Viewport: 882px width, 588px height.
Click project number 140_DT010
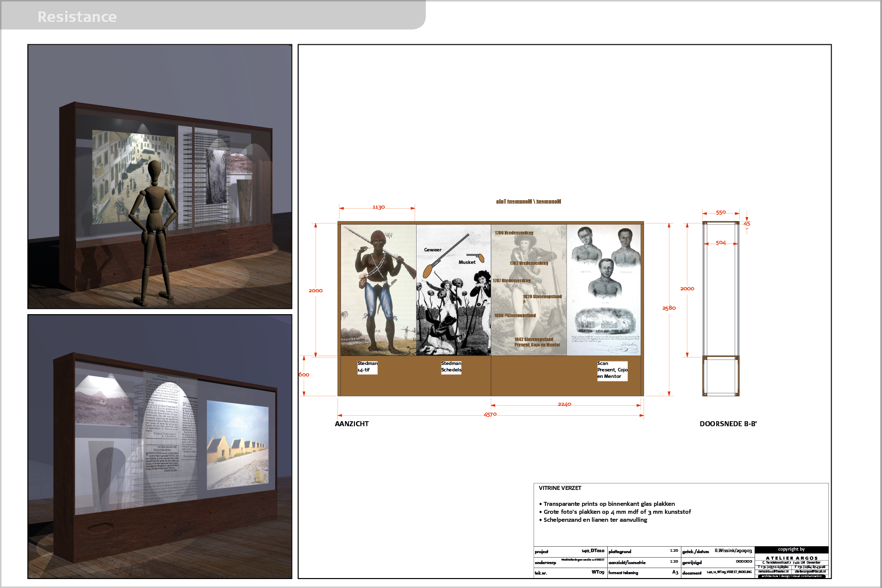pyautogui.click(x=593, y=551)
